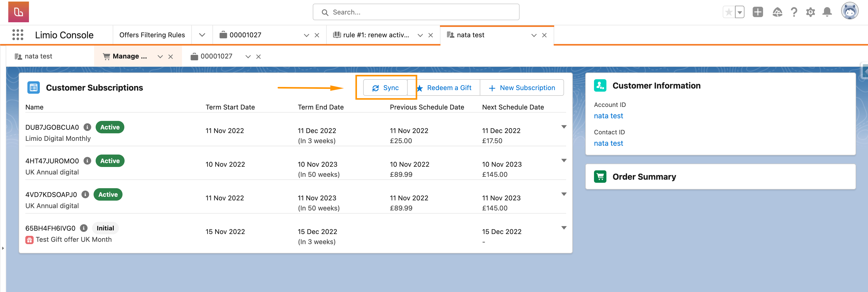Select the nata test workspace tab
The height and width of the screenshot is (292, 868).
coord(470,35)
